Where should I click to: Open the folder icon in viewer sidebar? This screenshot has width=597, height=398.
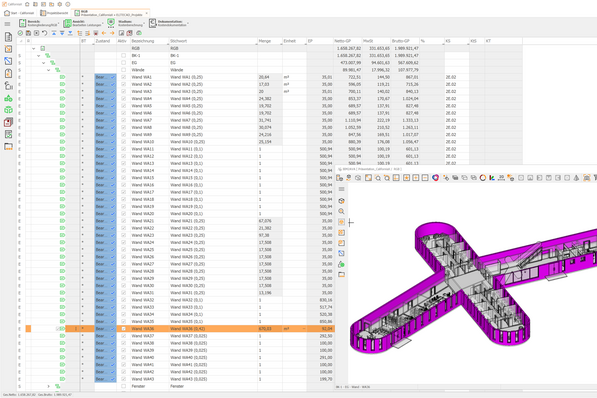pos(342,275)
